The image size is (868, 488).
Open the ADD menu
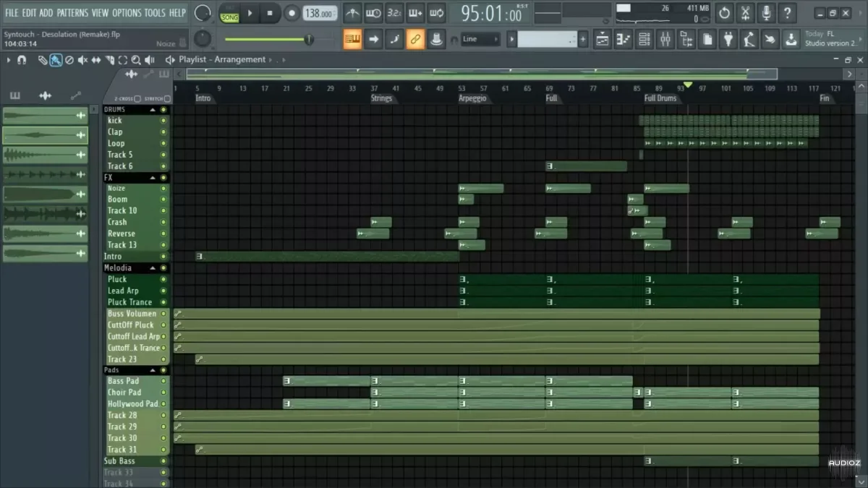point(46,13)
